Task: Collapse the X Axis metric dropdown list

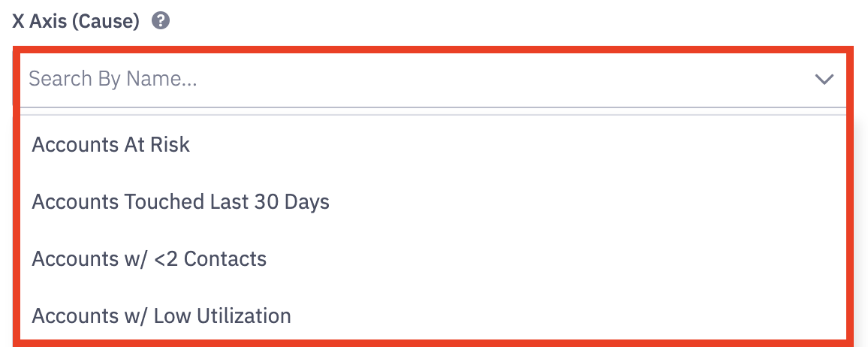Action: pos(824,79)
